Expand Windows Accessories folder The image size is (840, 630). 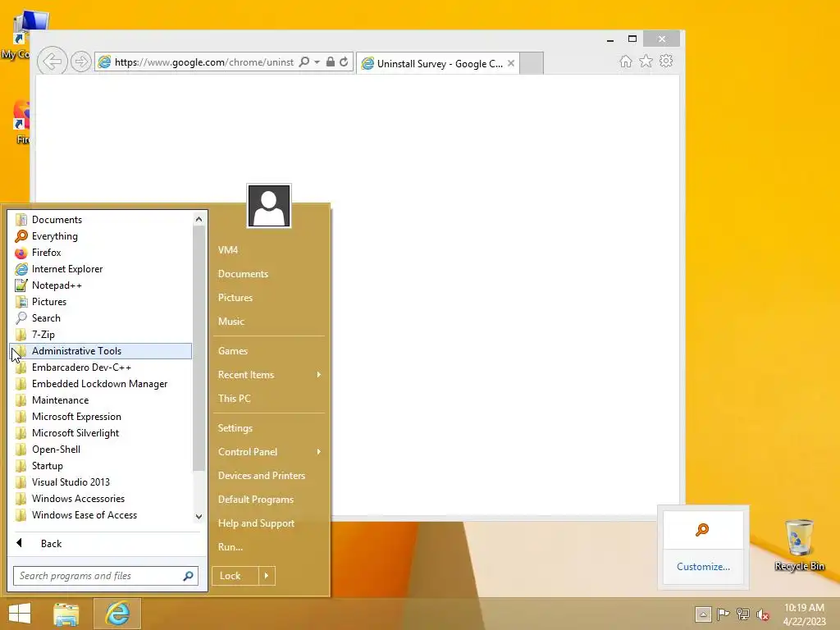[x=101, y=498]
